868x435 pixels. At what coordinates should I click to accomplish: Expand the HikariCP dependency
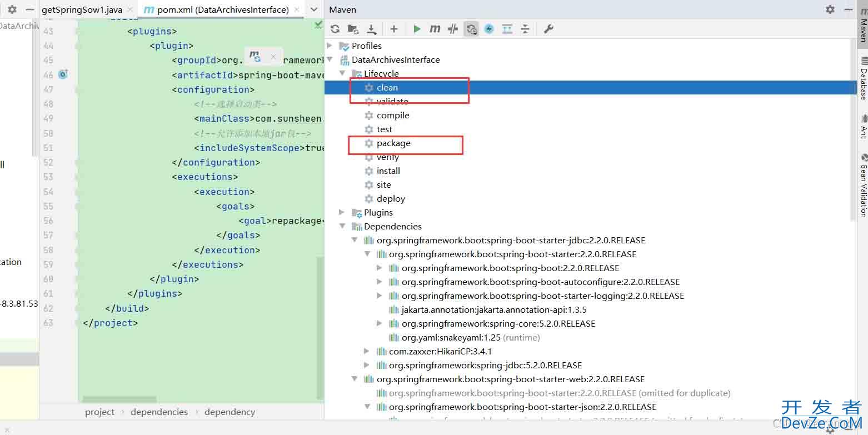click(367, 351)
